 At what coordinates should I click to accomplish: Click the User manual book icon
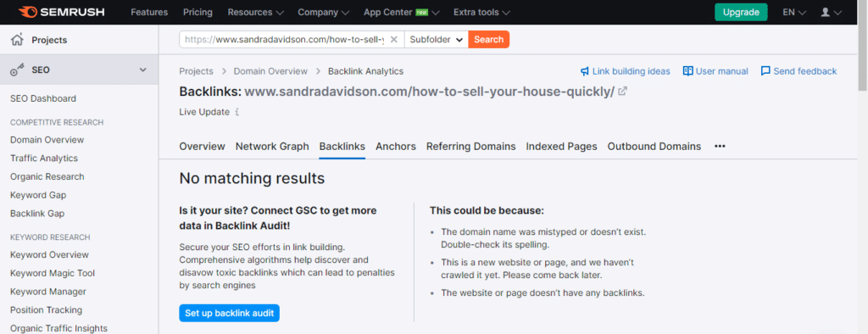tap(688, 71)
